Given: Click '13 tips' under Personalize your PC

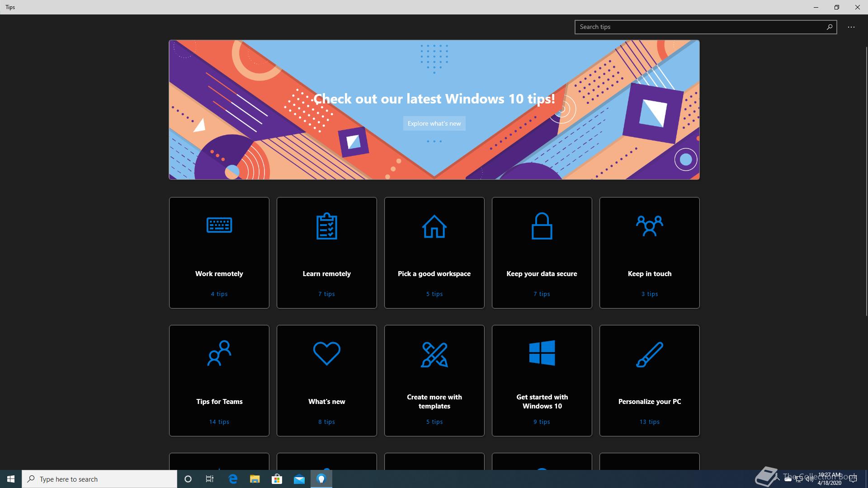Looking at the screenshot, I should click(650, 422).
